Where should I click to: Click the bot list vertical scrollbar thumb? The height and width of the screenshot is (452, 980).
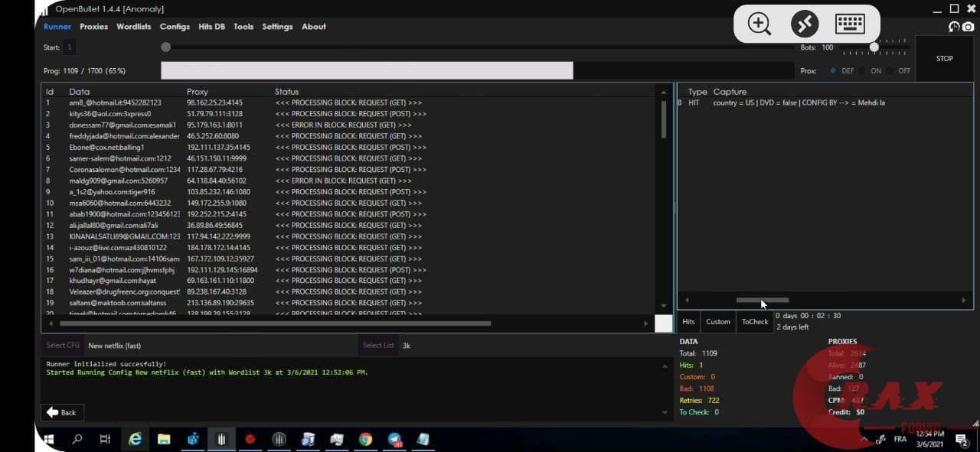664,119
